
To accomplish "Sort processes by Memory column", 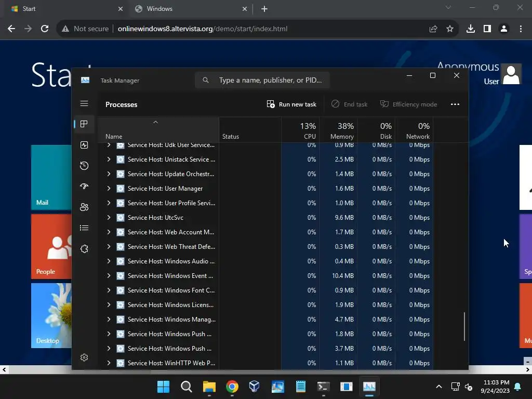I will 338,130.
